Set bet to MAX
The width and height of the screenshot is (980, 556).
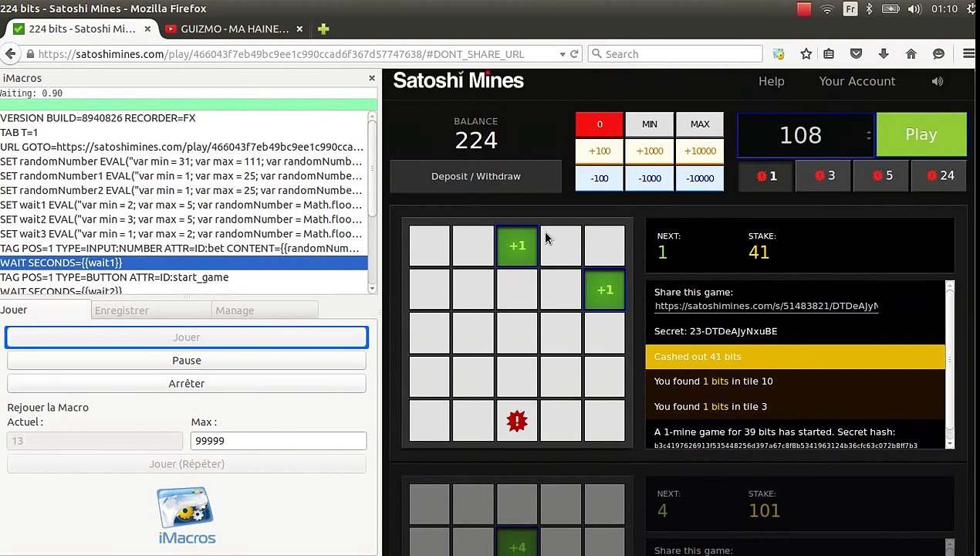700,124
